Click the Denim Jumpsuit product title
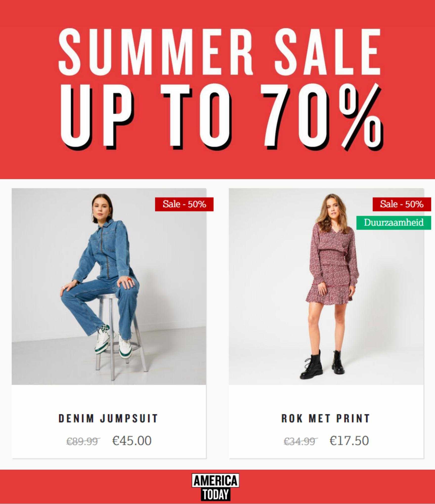 tap(108, 419)
